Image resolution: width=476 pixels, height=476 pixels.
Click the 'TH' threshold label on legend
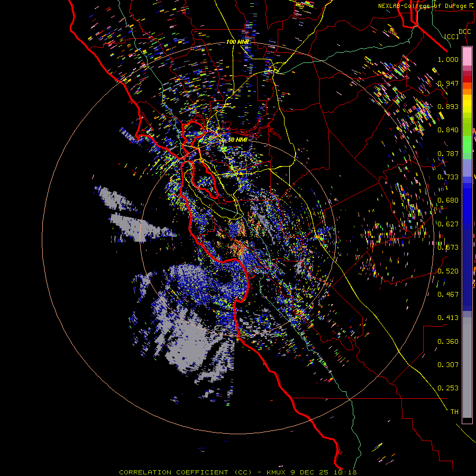click(x=454, y=412)
